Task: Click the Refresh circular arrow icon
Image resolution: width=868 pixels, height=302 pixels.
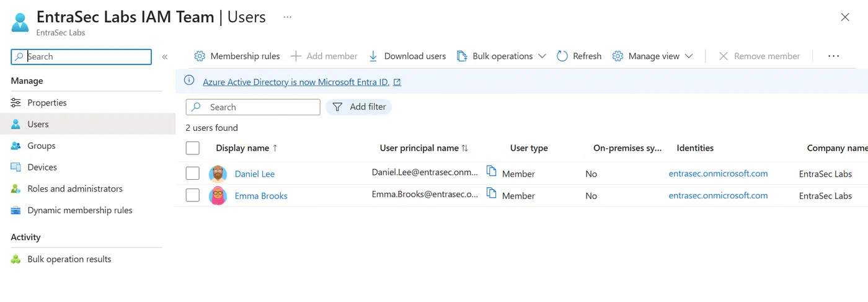Action: pos(562,56)
